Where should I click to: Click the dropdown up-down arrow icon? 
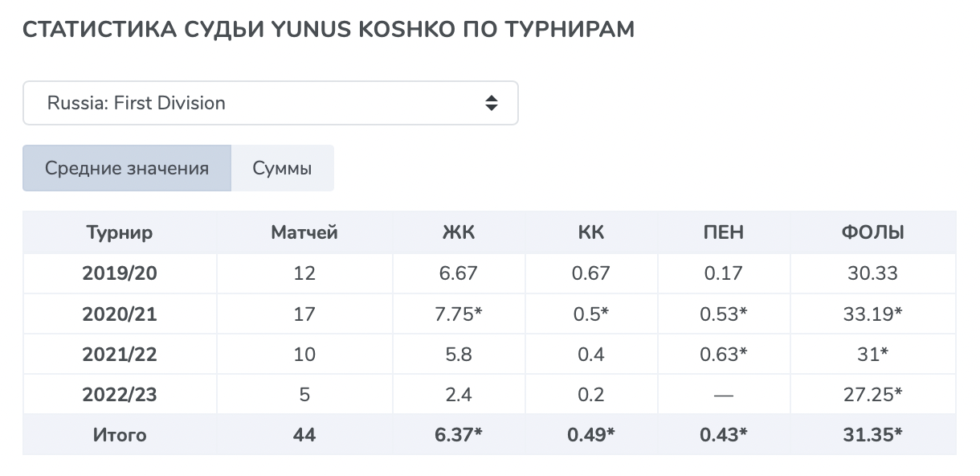[x=492, y=103]
